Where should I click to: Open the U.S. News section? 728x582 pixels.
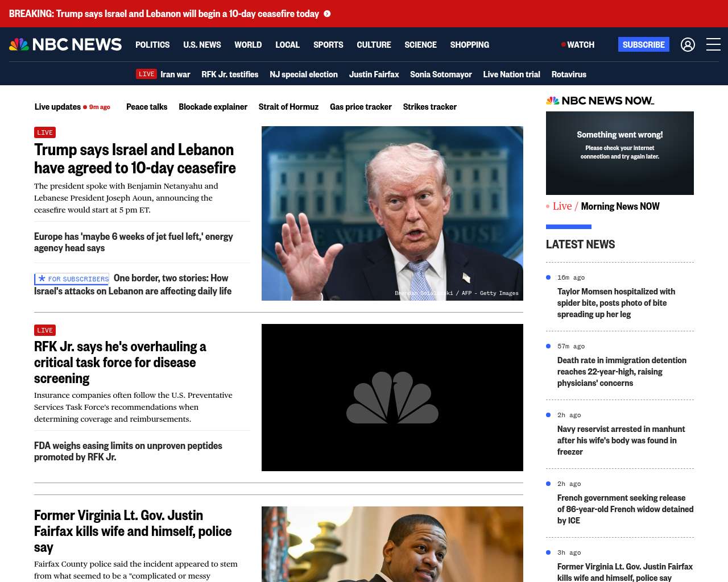202,44
